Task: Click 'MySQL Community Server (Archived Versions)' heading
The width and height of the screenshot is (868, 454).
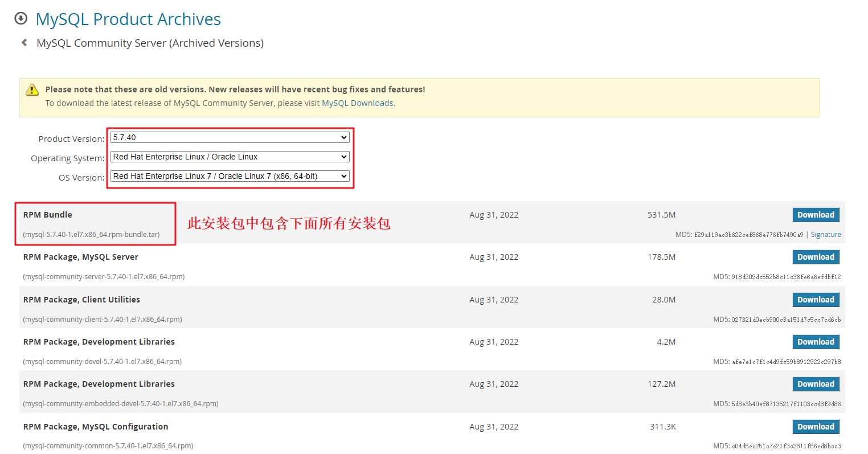Action: tap(150, 43)
